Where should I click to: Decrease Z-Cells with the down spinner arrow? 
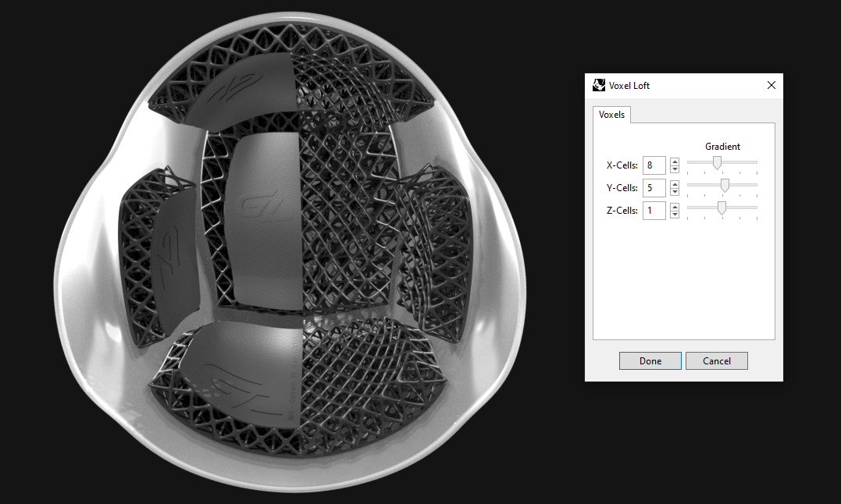(x=674, y=214)
